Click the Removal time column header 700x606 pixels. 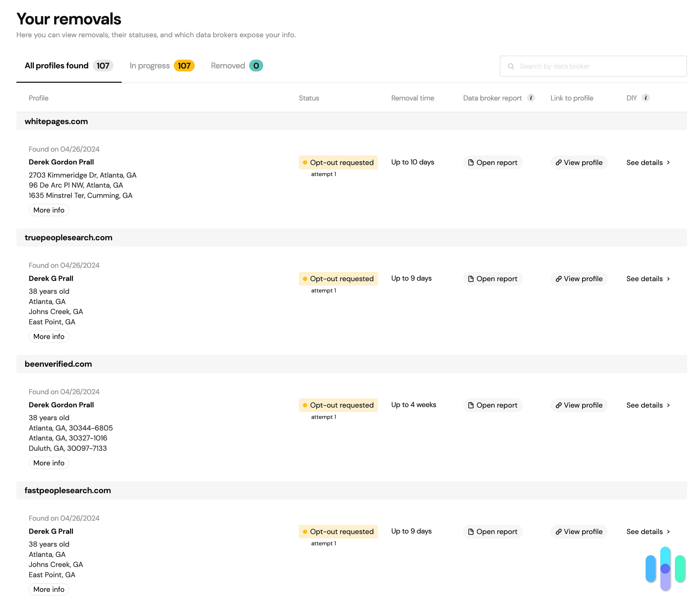(x=412, y=98)
